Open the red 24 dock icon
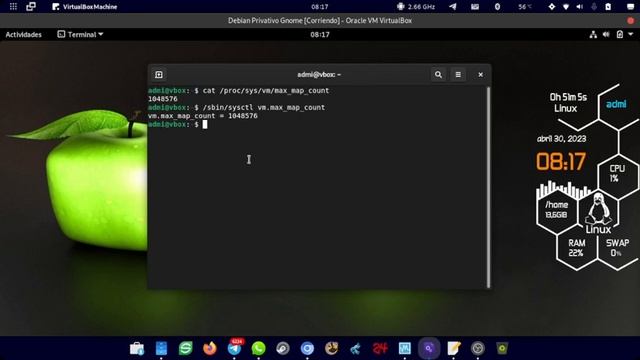 pyautogui.click(x=380, y=349)
